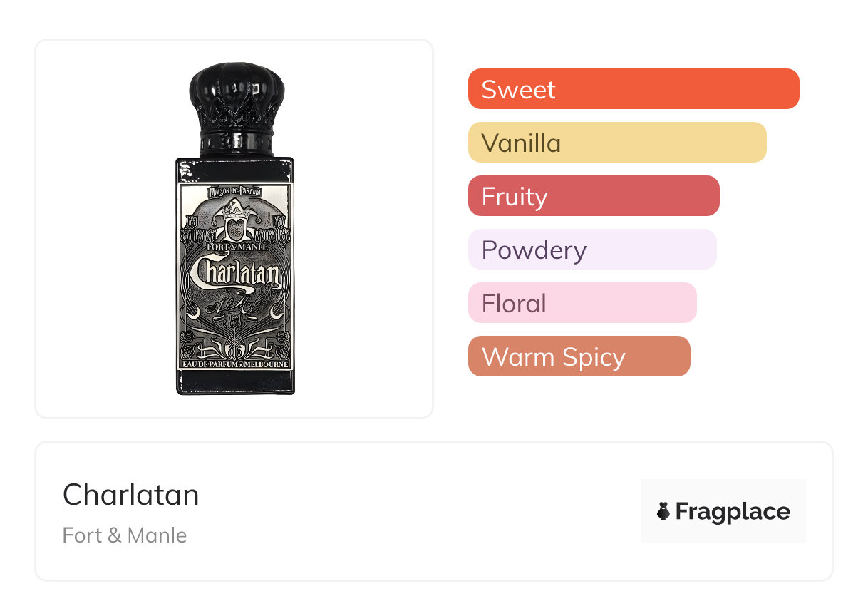868x616 pixels.
Task: Click the Warm Spicy accord bar
Action: click(x=579, y=356)
